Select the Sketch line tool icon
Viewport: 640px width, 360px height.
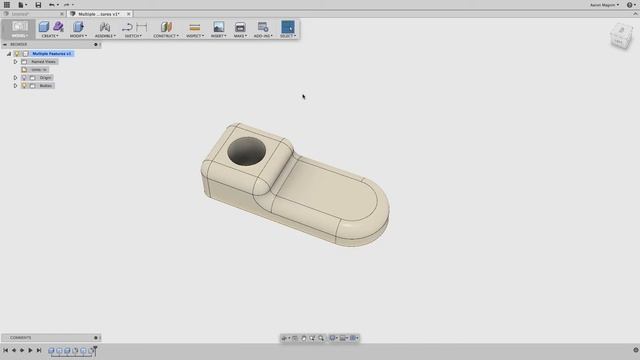pyautogui.click(x=127, y=27)
